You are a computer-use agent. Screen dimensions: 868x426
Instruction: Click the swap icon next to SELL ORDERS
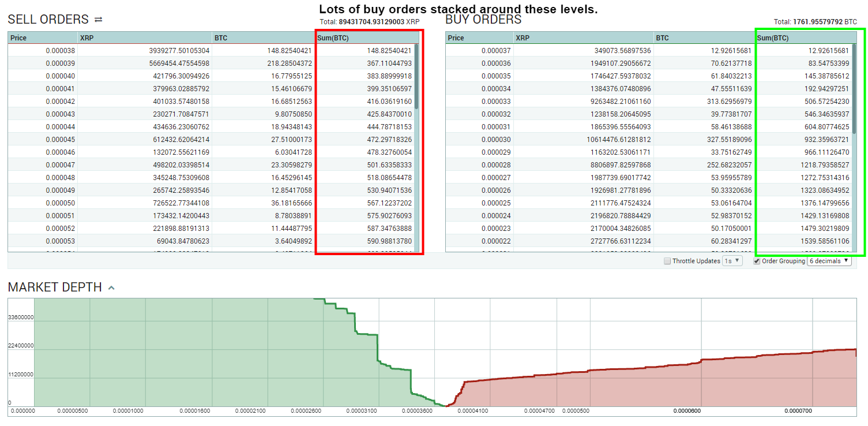coord(98,20)
